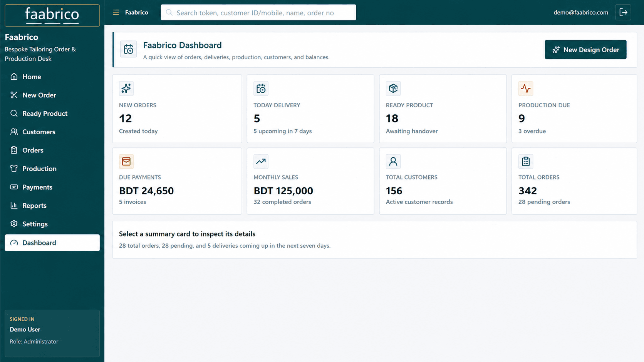This screenshot has height=362, width=644.
Task: Click the "32 completed orders" text
Action: pos(282,202)
